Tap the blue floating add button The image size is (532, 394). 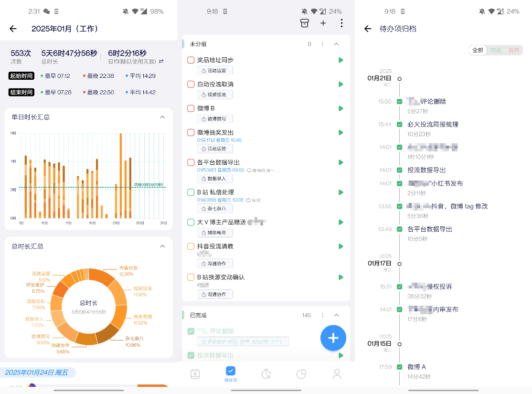pos(333,338)
